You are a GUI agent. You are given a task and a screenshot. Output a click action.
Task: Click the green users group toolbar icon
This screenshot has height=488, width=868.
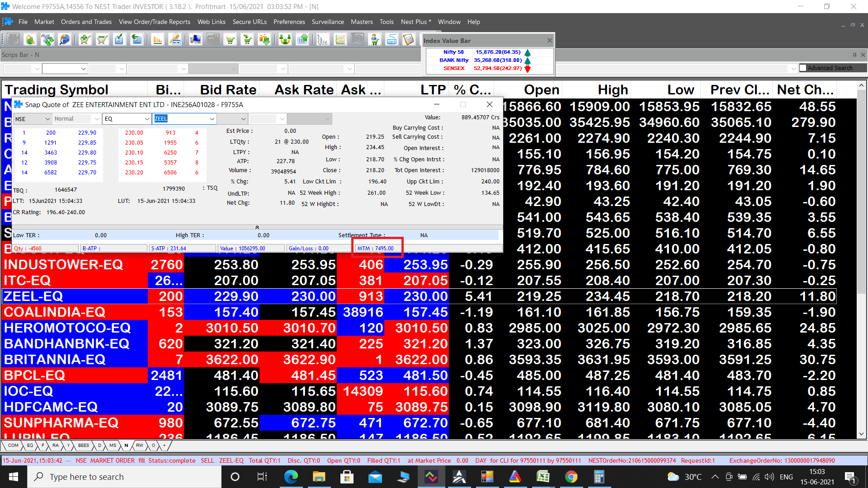point(285,40)
